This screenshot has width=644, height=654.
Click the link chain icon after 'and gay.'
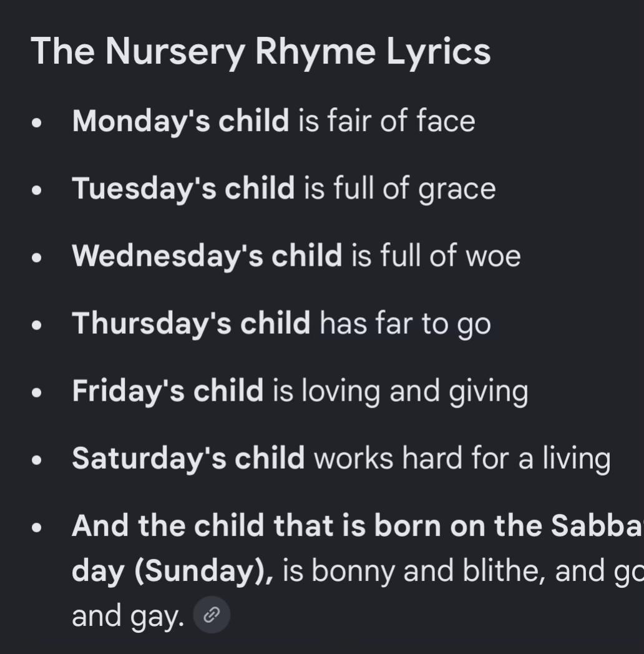coord(212,615)
